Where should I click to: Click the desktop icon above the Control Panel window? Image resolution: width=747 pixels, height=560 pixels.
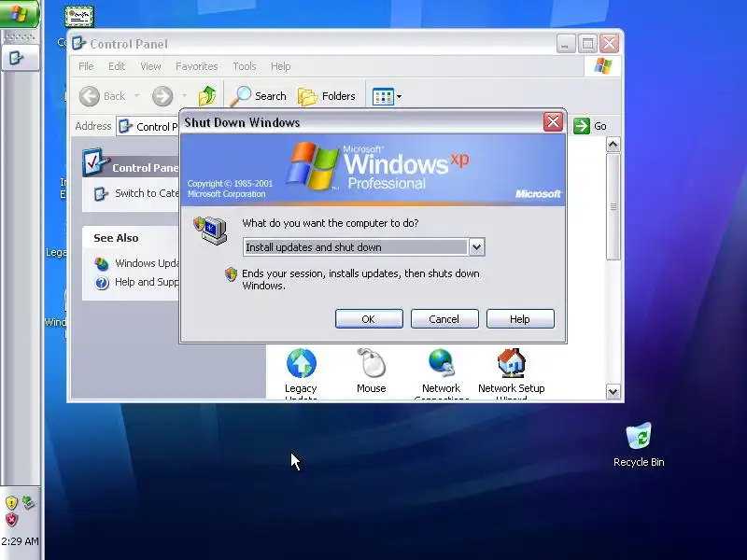[x=79, y=17]
